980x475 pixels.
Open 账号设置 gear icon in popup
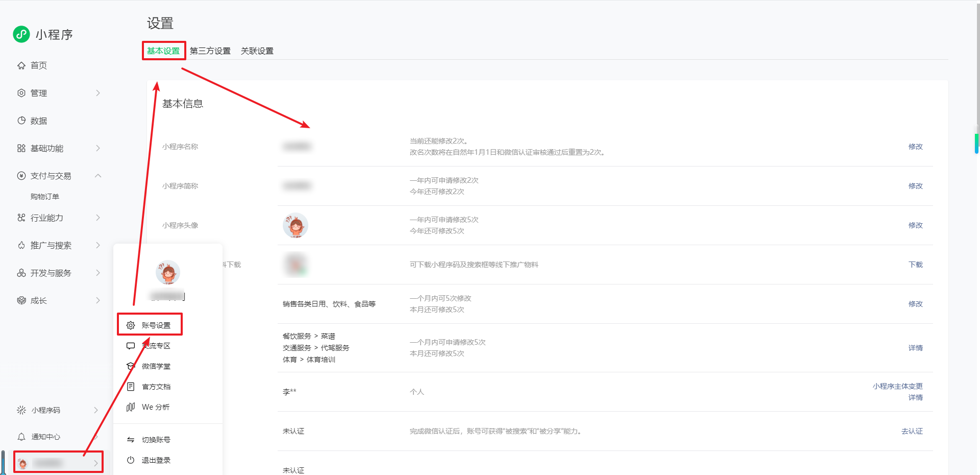coord(131,325)
